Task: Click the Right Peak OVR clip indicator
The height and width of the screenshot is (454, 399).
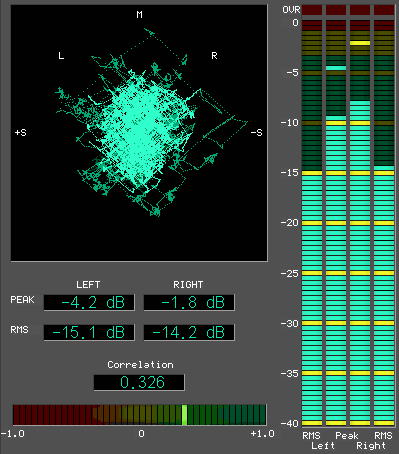Action: coord(360,10)
